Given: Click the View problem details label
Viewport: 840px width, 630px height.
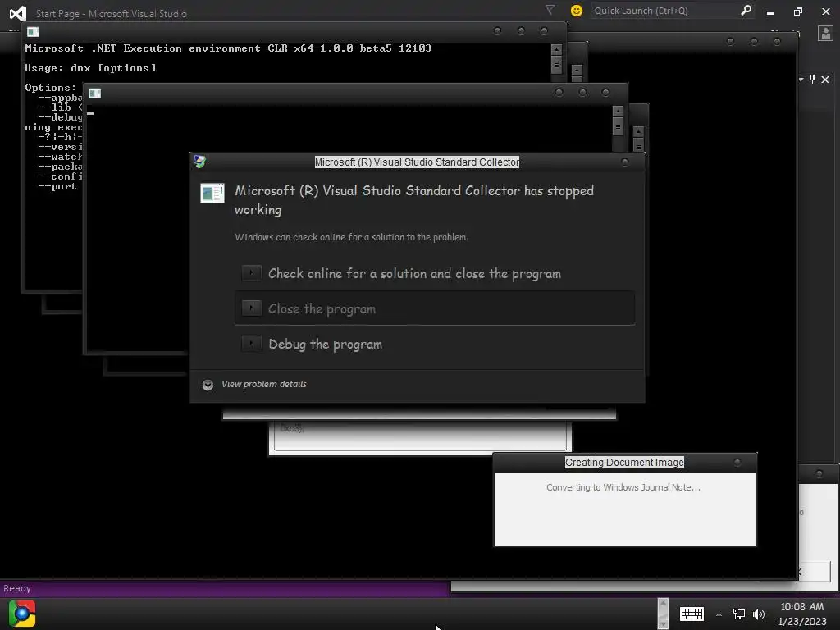Looking at the screenshot, I should click(264, 384).
